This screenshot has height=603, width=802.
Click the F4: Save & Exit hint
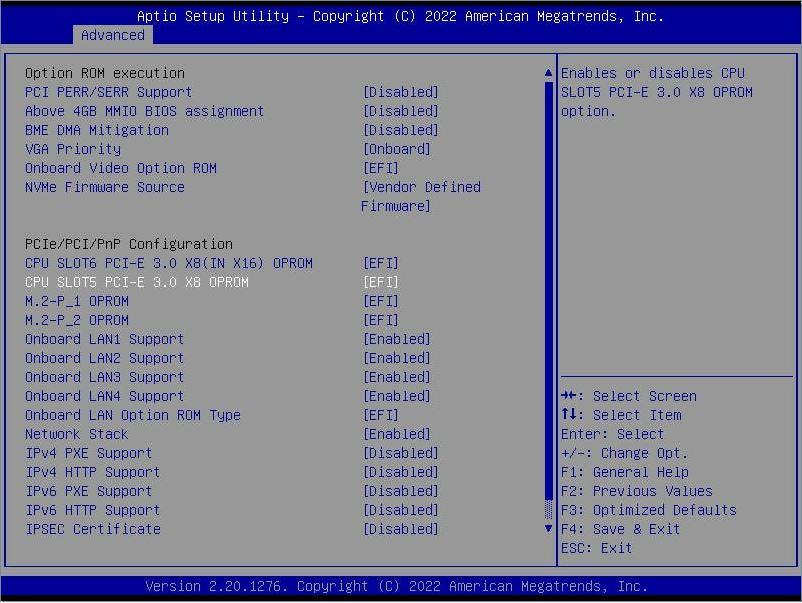point(620,529)
